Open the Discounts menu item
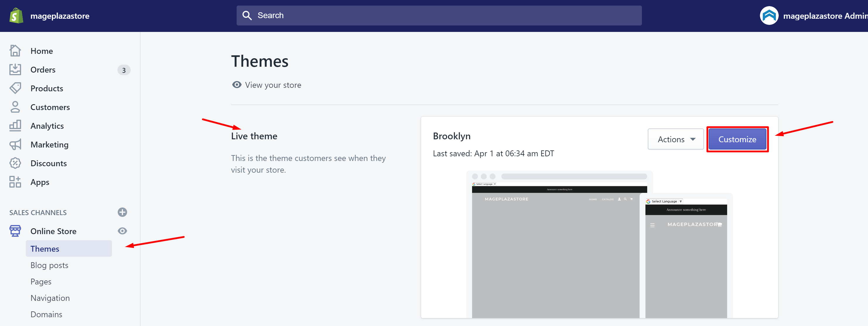 [49, 163]
